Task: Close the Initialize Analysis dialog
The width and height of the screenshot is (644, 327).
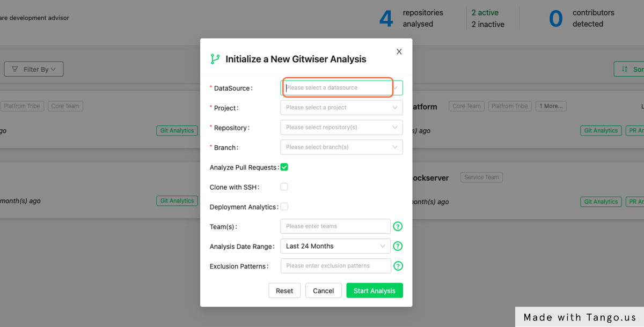Action: coord(399,51)
